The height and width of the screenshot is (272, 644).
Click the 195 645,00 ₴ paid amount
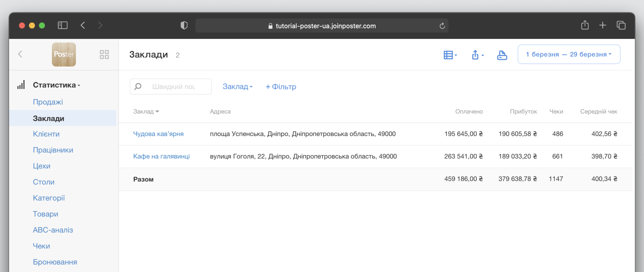tap(464, 134)
